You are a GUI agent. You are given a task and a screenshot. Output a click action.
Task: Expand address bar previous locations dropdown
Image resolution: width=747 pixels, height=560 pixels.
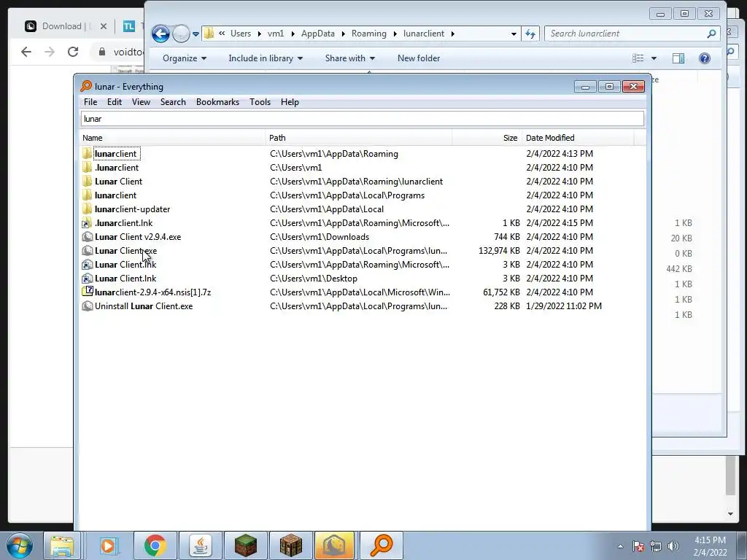(x=514, y=34)
